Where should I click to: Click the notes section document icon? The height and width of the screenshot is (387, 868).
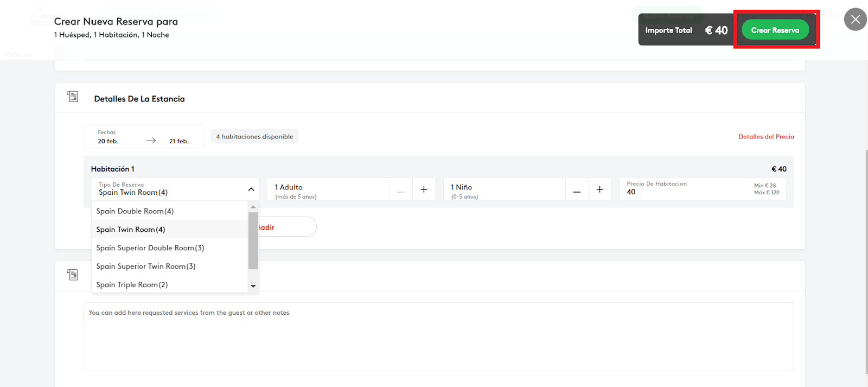point(73,275)
